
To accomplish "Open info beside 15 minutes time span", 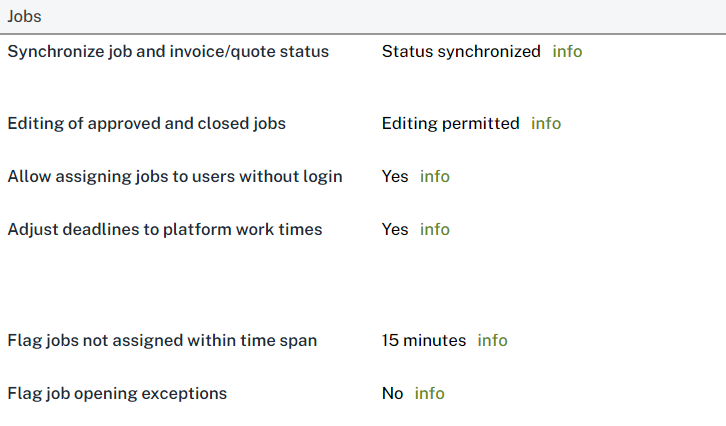I will pyautogui.click(x=492, y=340).
